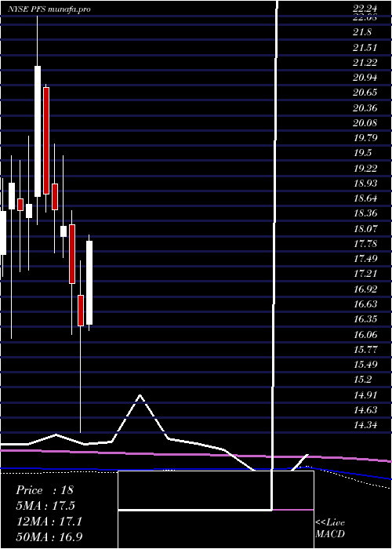Click the 16.06 price axis label
The image size is (392, 549).
point(365,334)
